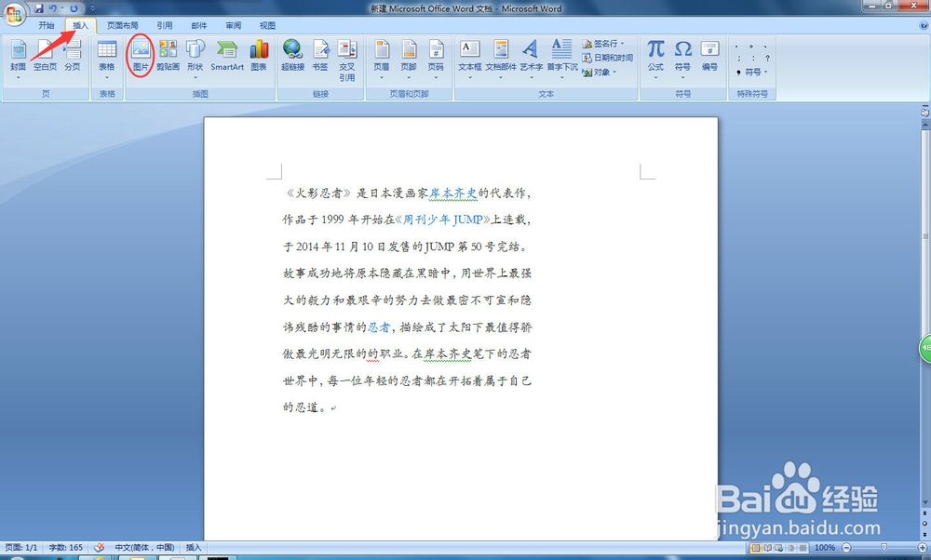Image resolution: width=931 pixels, height=560 pixels.
Task: Undo the last action
Action: [53, 8]
